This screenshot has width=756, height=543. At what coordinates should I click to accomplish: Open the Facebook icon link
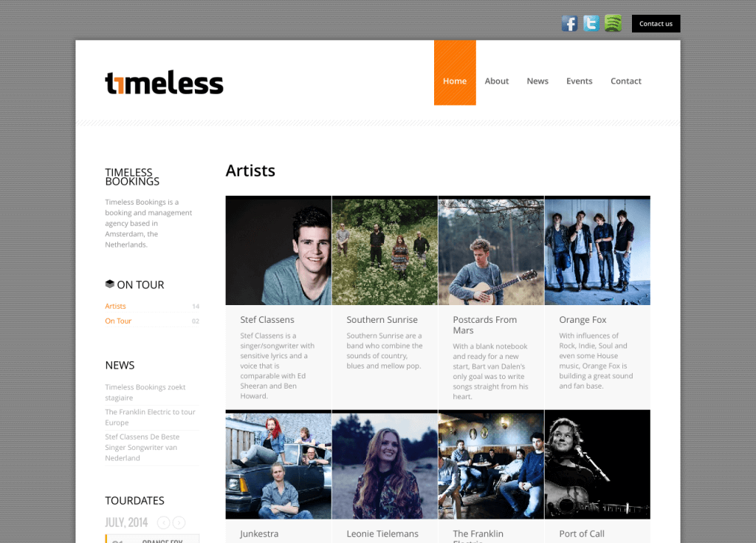click(x=569, y=23)
